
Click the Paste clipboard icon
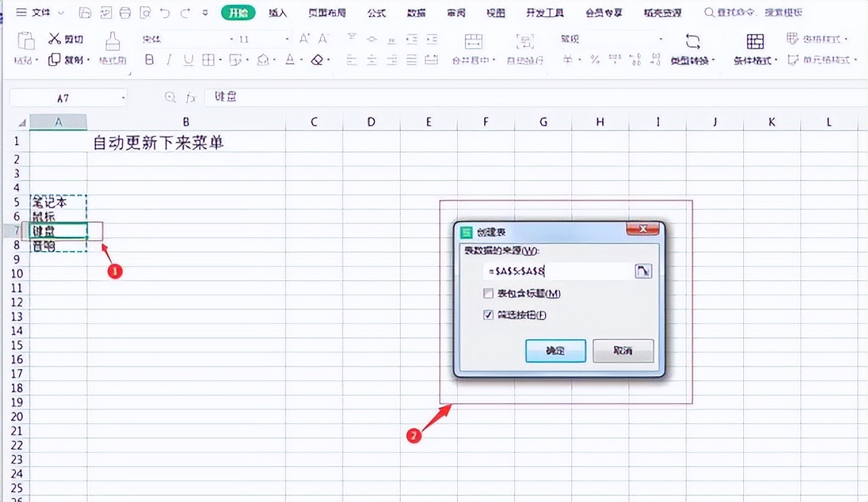pyautogui.click(x=26, y=41)
